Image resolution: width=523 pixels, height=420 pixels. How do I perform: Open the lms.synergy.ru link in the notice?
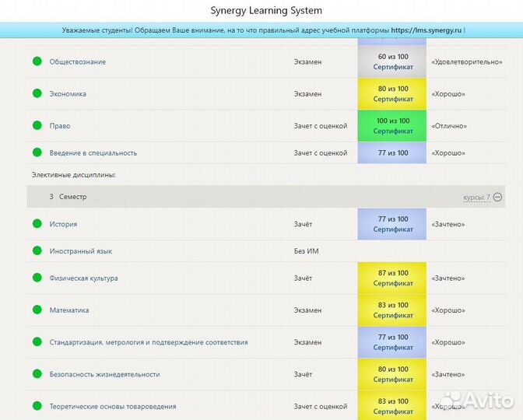(x=427, y=30)
